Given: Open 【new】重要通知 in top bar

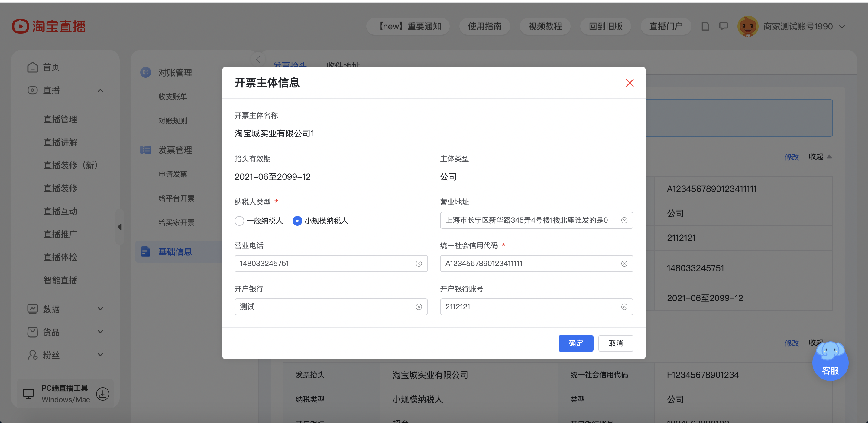Looking at the screenshot, I should tap(408, 26).
